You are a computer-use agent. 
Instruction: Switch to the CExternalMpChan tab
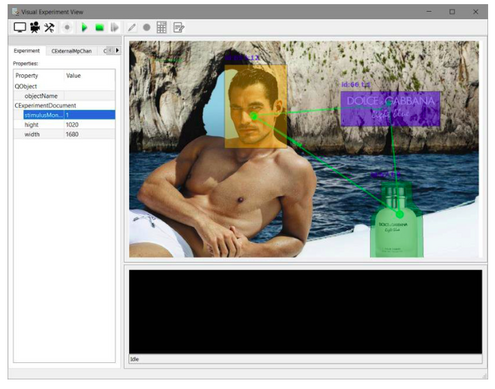(x=71, y=51)
